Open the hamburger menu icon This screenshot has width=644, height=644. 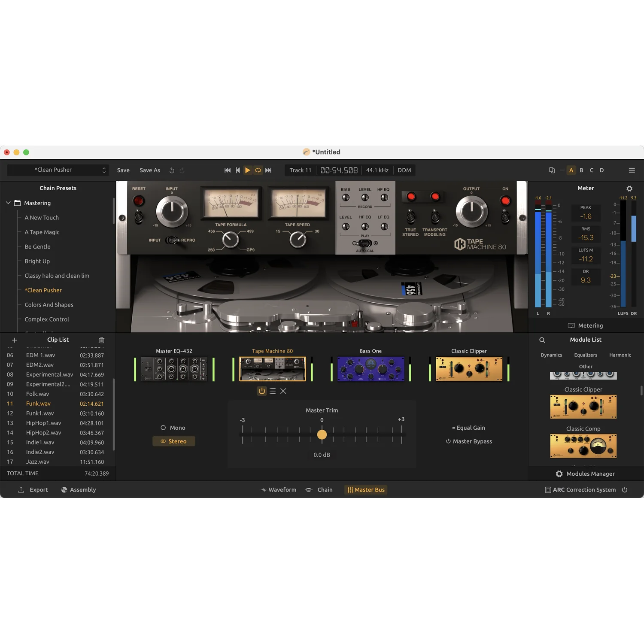632,170
